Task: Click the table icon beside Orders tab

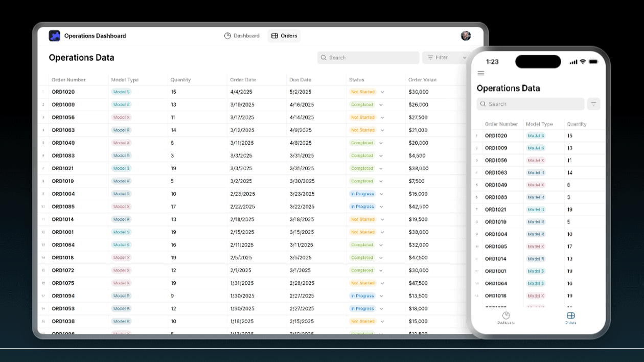Action: (274, 36)
